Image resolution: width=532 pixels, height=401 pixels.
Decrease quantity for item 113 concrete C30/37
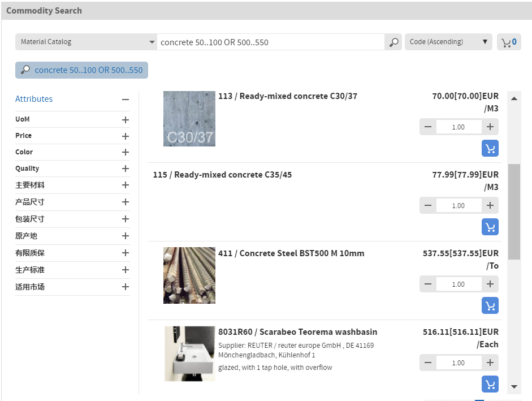pyautogui.click(x=428, y=127)
